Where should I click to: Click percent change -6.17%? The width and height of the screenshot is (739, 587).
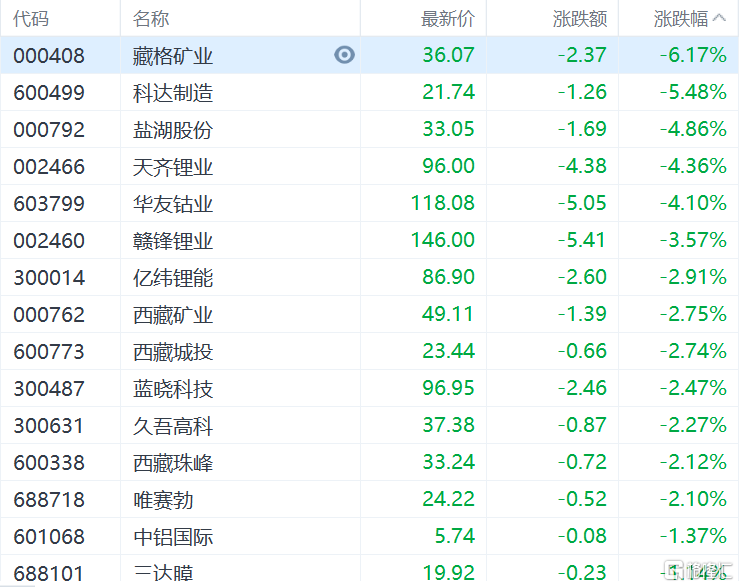[x=693, y=55]
